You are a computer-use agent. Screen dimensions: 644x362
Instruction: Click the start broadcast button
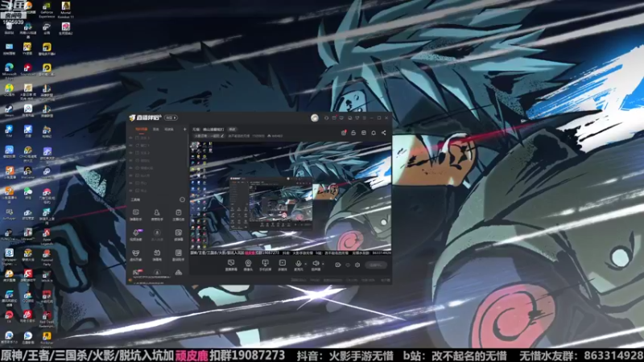point(375,265)
